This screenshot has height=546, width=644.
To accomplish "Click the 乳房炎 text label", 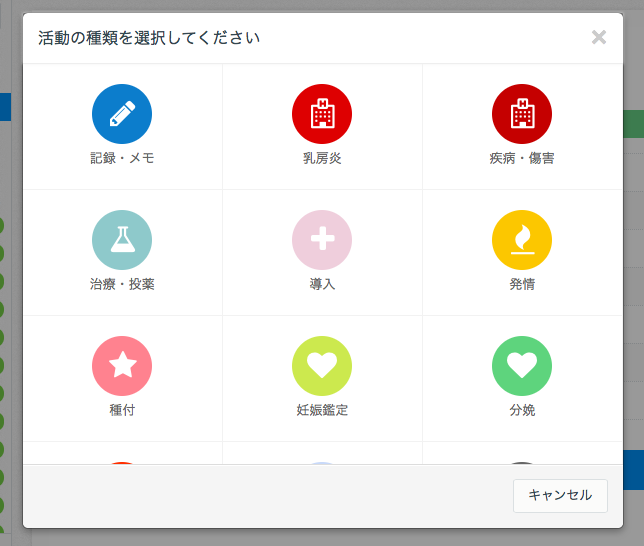I will point(322,158).
